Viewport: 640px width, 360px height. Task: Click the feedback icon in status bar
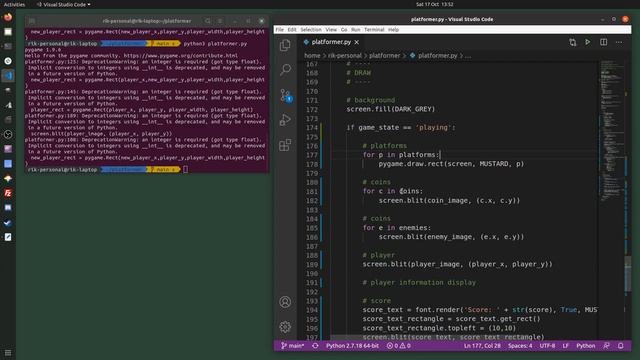tap(607, 346)
